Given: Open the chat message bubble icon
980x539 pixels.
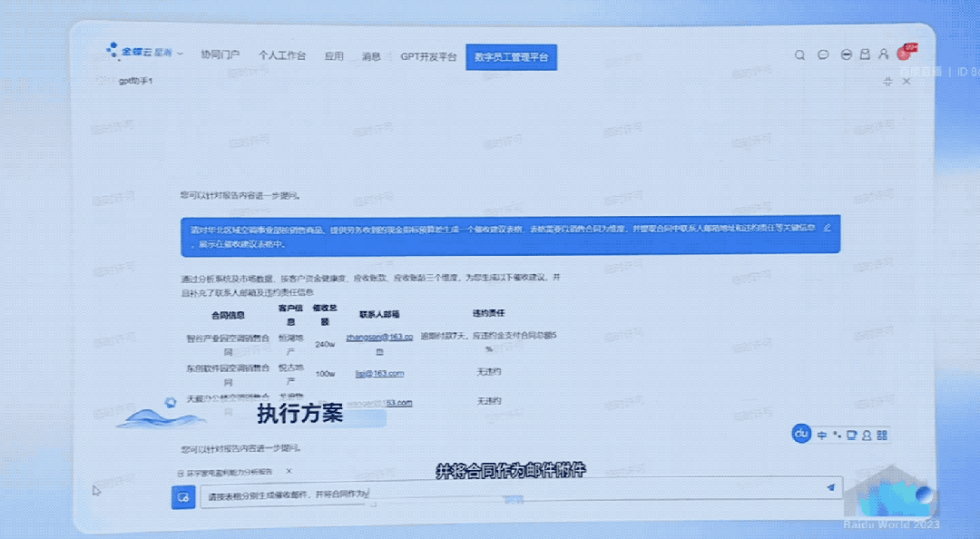Looking at the screenshot, I should point(823,55).
